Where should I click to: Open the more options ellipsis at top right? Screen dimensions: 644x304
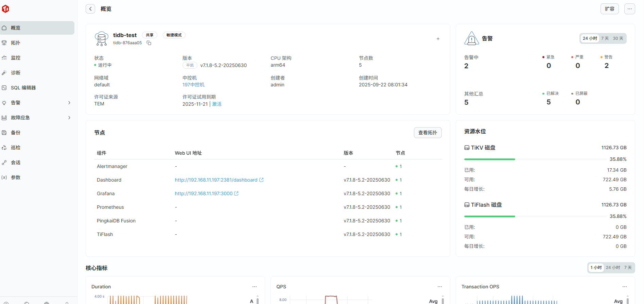tap(629, 9)
